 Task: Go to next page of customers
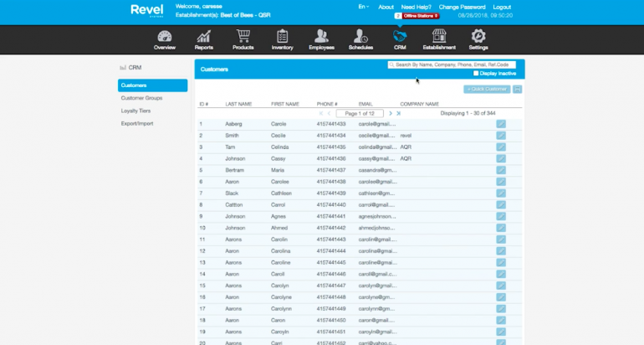pos(390,113)
